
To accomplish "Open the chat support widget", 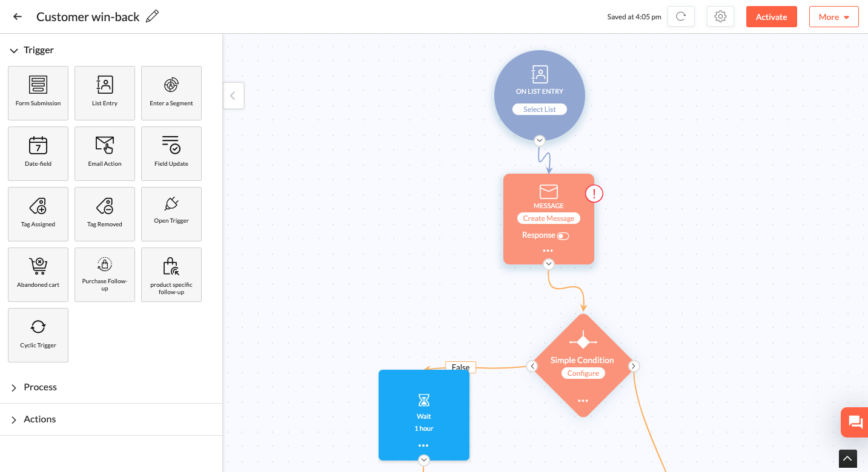I will [x=855, y=422].
